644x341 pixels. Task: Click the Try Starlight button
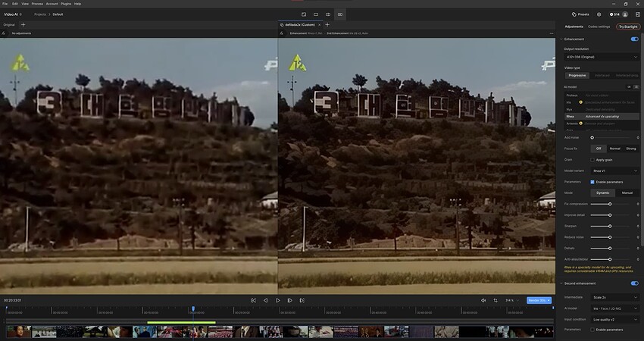[628, 27]
